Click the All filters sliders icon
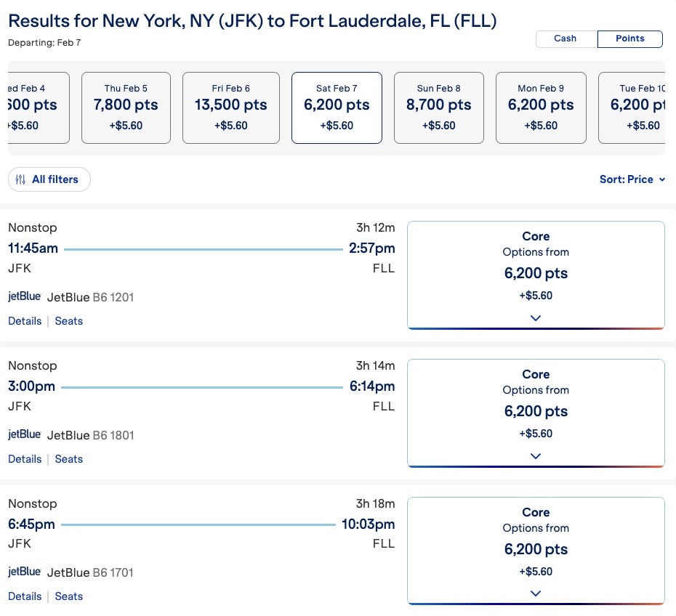The height and width of the screenshot is (616, 676). (x=20, y=179)
